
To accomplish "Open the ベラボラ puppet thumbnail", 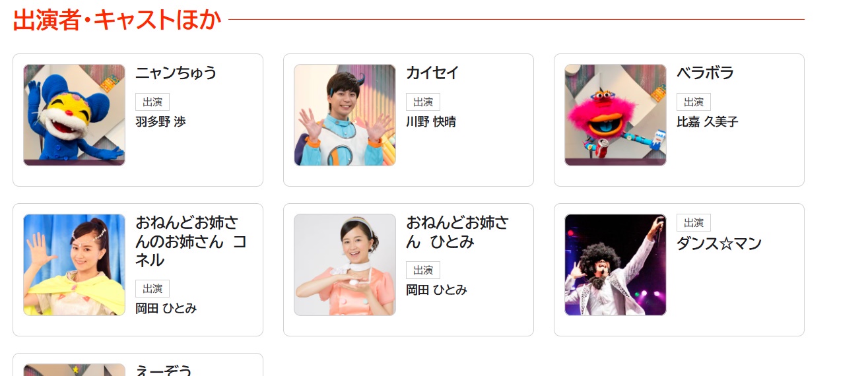I will pos(615,115).
